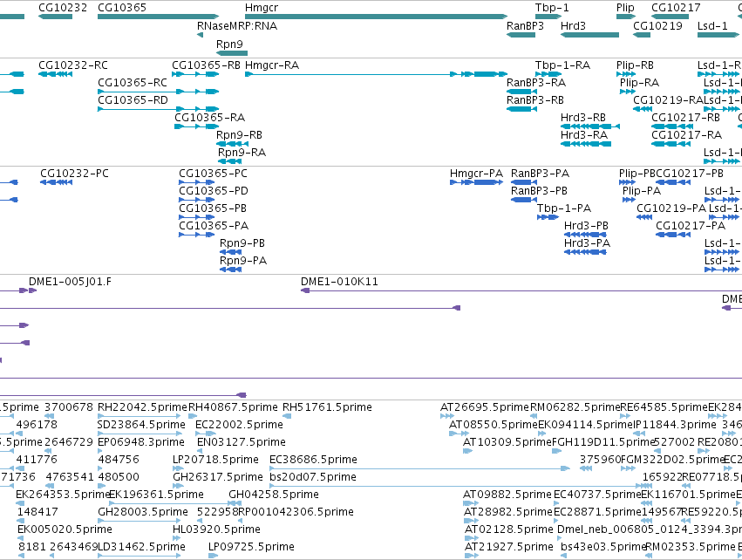The height and width of the screenshot is (560, 742).
Task: Click protein CG10365-PD
Action: click(x=214, y=191)
